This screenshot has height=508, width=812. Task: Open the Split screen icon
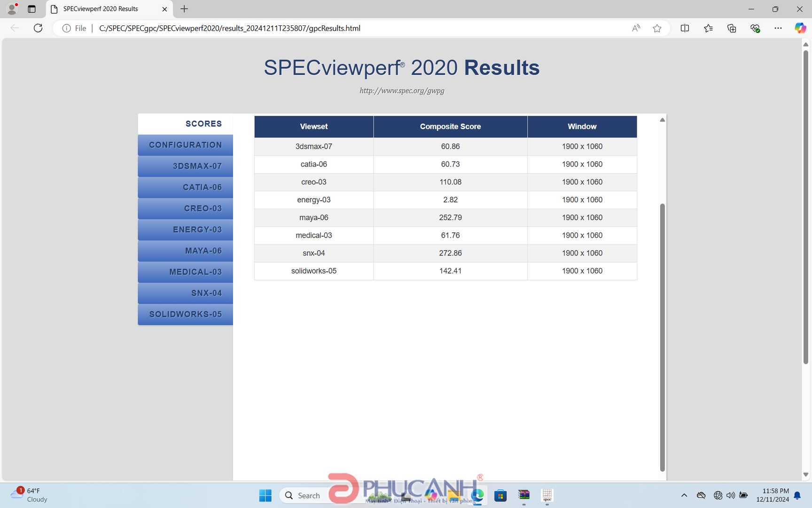(685, 28)
